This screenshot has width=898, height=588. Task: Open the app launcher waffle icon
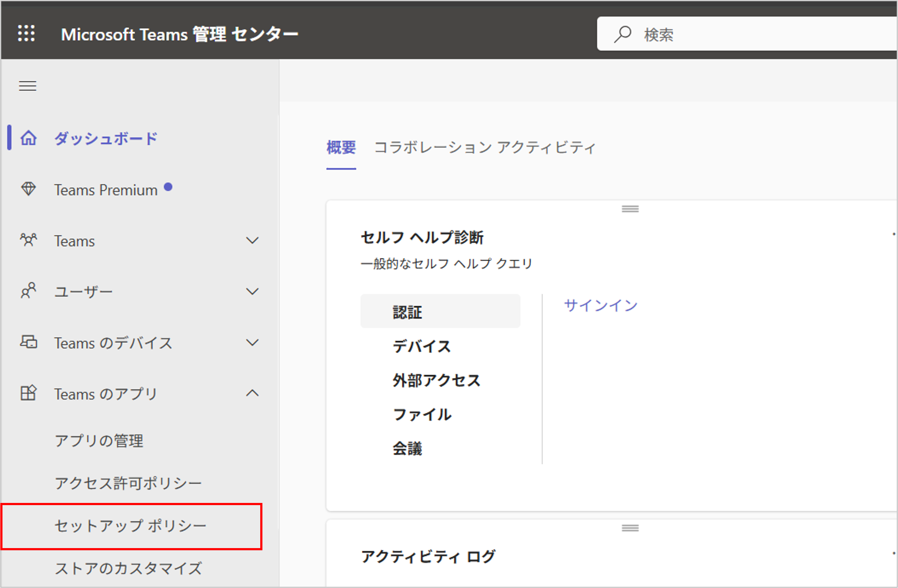tap(26, 34)
